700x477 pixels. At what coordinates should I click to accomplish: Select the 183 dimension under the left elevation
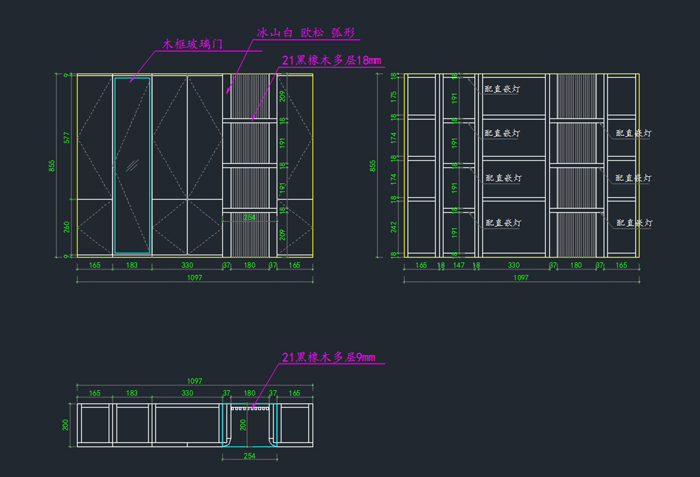[131, 266]
